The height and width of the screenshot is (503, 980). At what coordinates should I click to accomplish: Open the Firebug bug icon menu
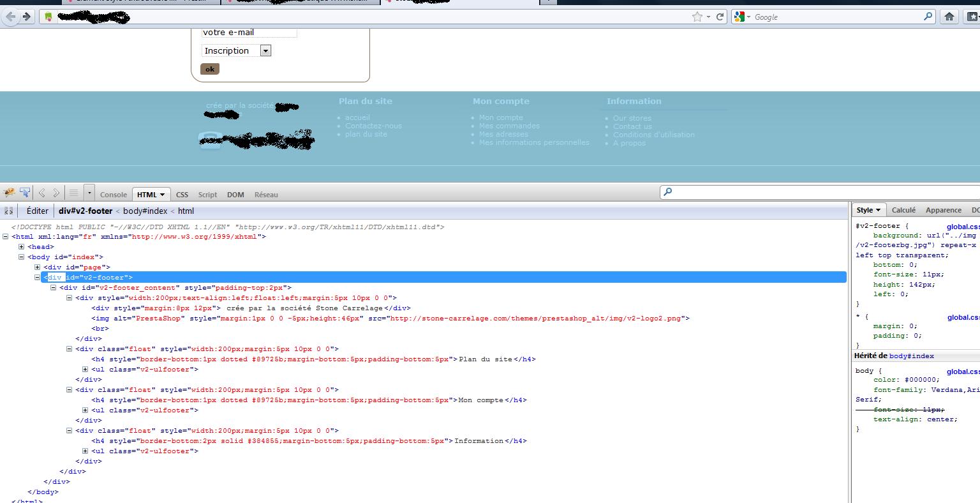(x=9, y=193)
